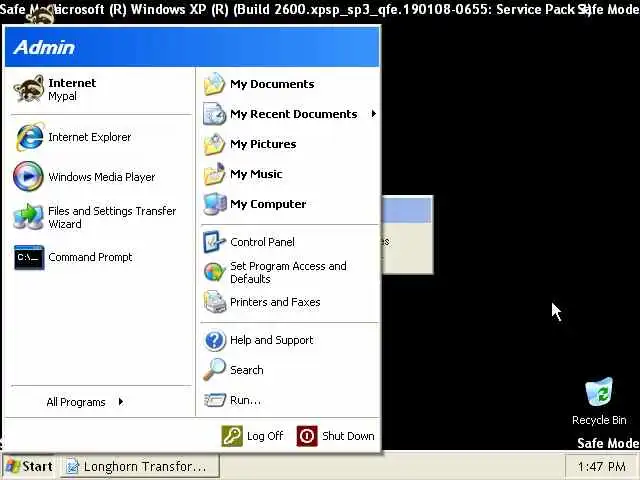Click the My Documents folder icon
The image size is (640, 480).
pos(214,84)
